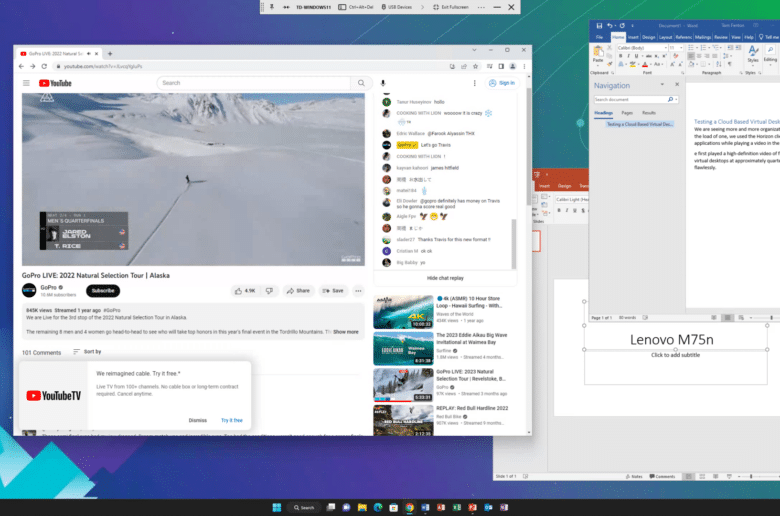
Task: Click the YouTube Sign in button
Action: tap(502, 83)
